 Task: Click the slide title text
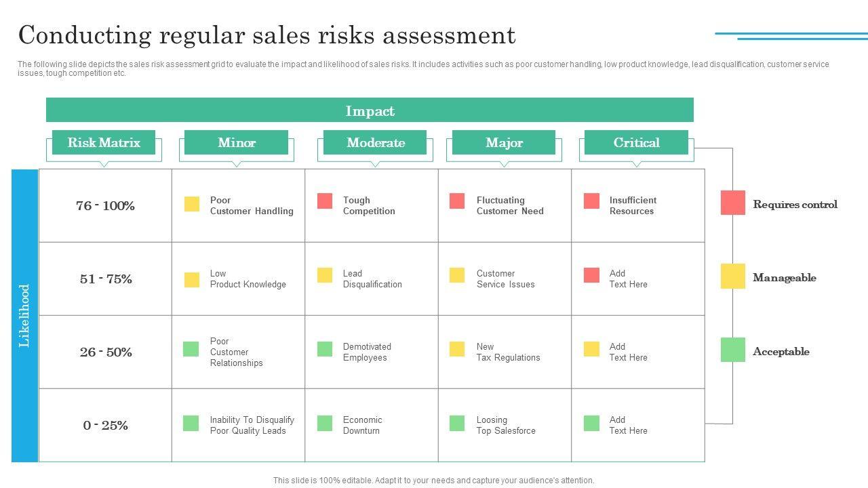click(267, 35)
